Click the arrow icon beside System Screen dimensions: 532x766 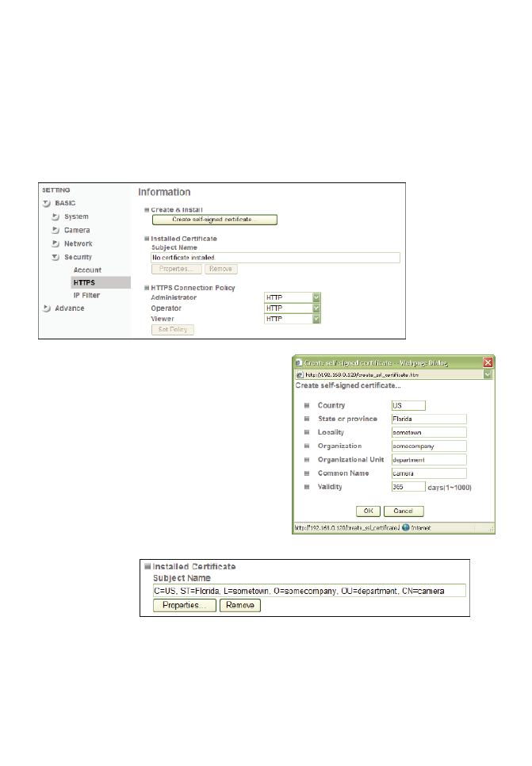click(x=55, y=216)
